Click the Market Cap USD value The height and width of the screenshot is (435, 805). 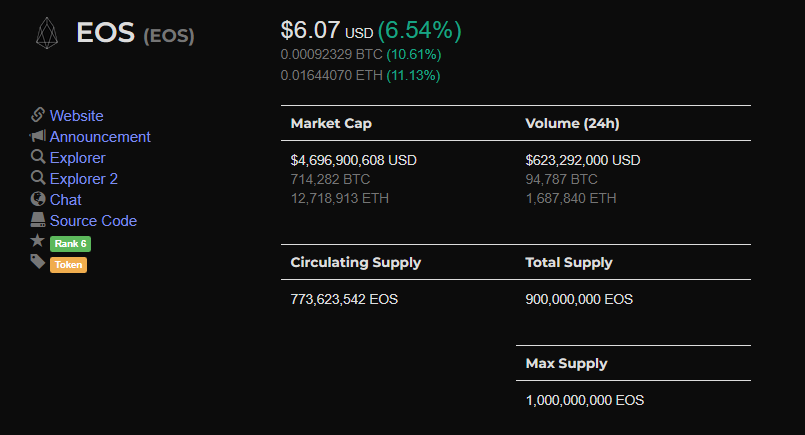coord(354,160)
